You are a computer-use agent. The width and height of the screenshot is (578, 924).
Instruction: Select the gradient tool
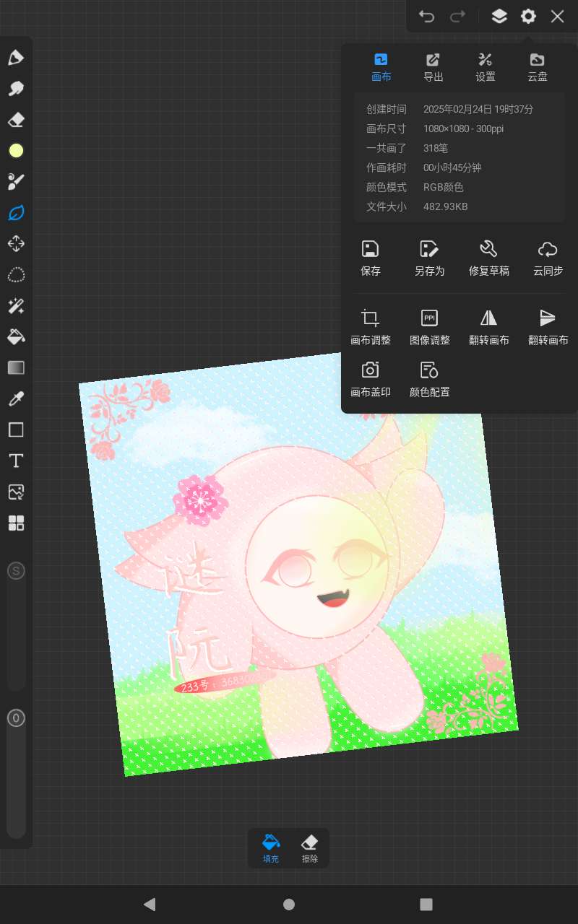click(x=16, y=368)
